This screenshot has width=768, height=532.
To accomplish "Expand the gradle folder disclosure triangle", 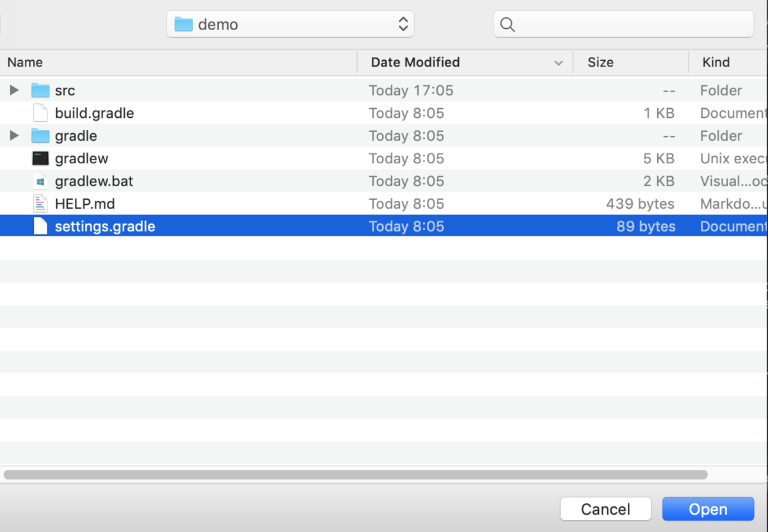I will (14, 136).
